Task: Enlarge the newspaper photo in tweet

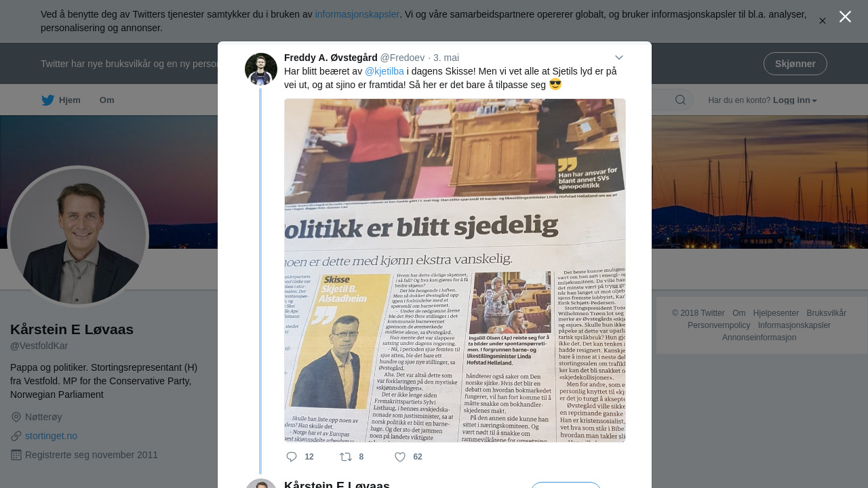Action: (x=455, y=270)
